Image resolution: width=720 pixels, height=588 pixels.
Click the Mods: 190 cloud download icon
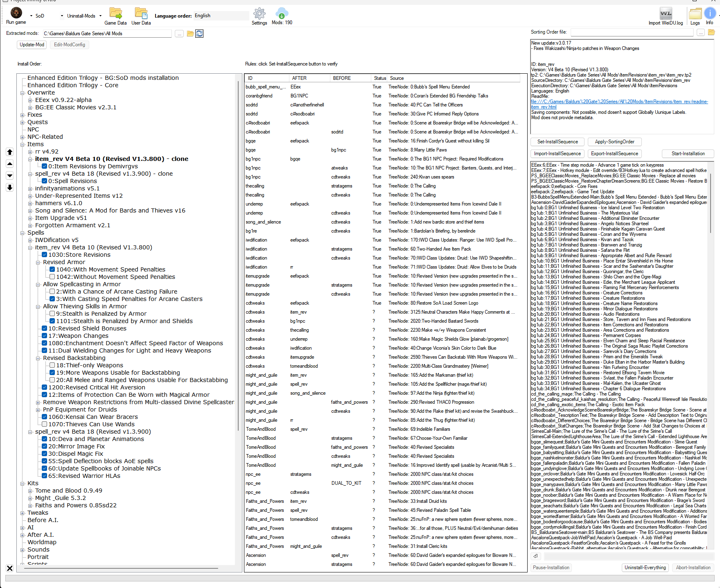point(282,14)
